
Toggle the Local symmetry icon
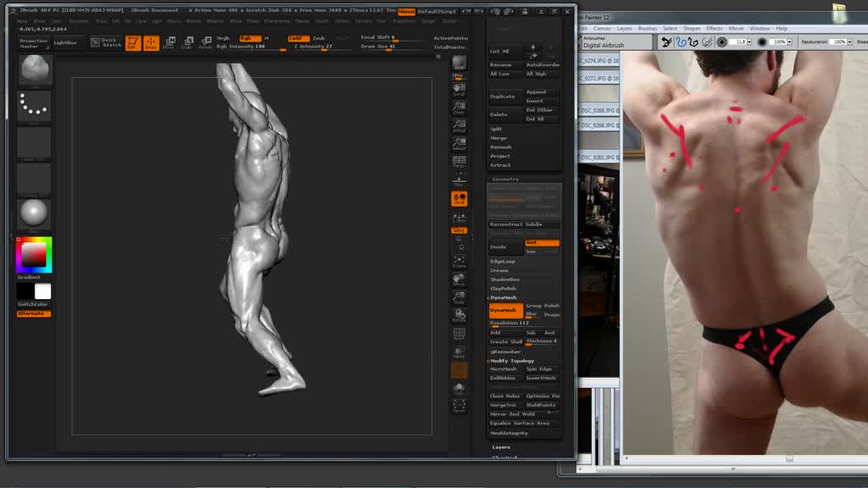[x=459, y=198]
